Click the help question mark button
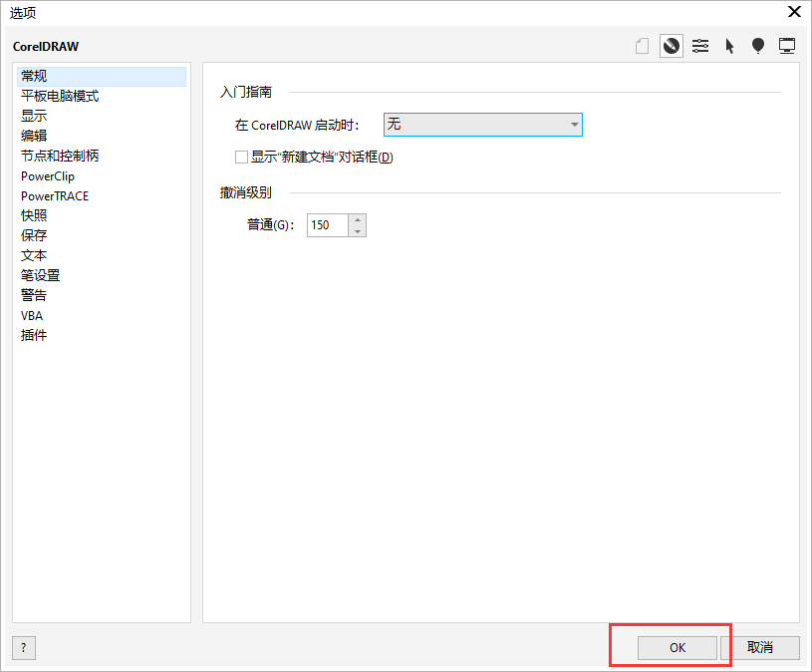The width and height of the screenshot is (812, 672). 24,648
